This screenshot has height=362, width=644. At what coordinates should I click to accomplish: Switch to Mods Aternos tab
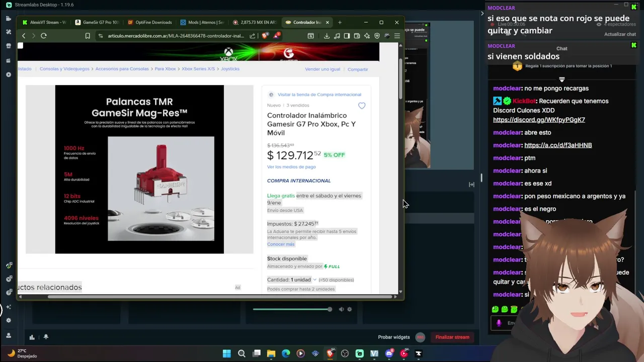tap(202, 22)
